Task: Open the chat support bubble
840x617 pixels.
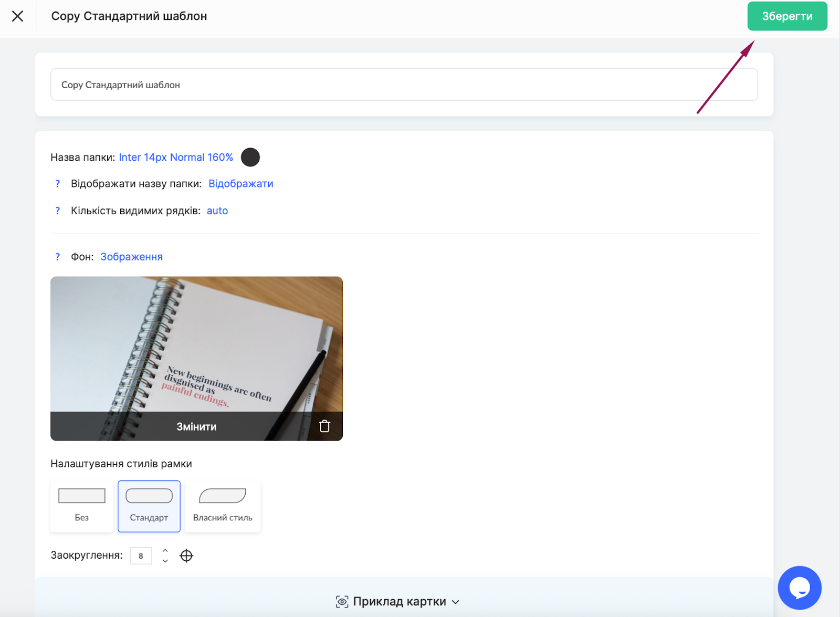Action: (x=799, y=588)
